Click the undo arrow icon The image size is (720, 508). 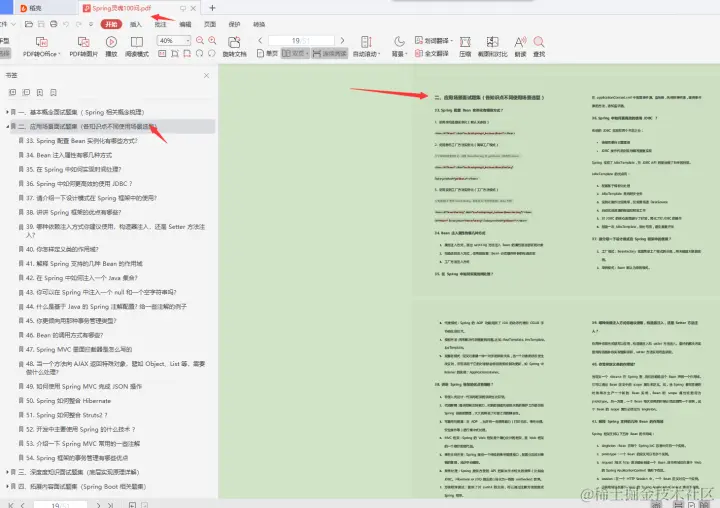point(66,24)
